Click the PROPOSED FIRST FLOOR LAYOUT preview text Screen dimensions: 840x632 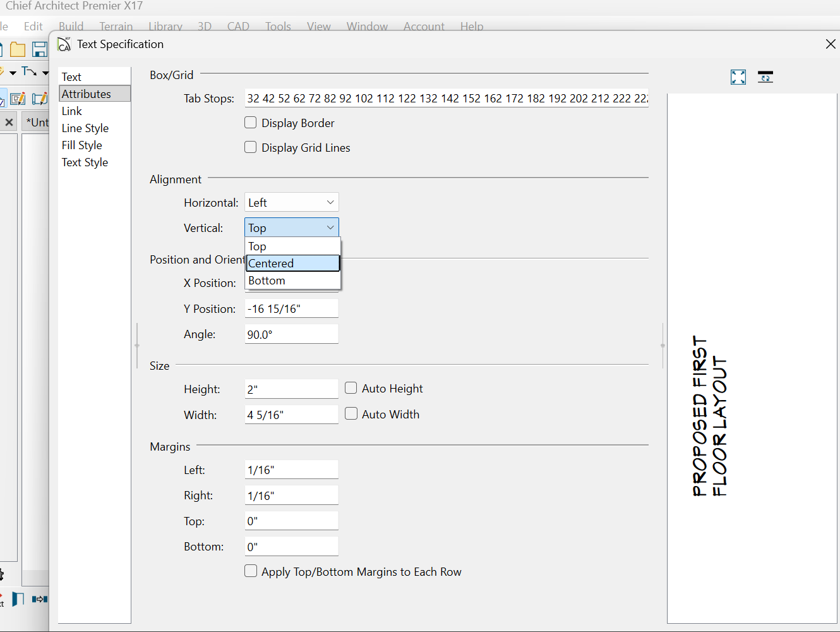[710, 416]
